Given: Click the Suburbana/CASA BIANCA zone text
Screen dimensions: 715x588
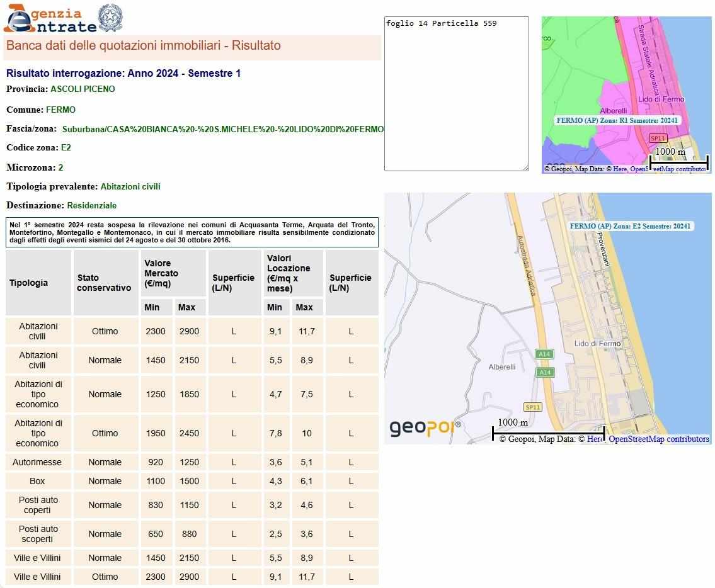Looking at the screenshot, I should coord(222,130).
